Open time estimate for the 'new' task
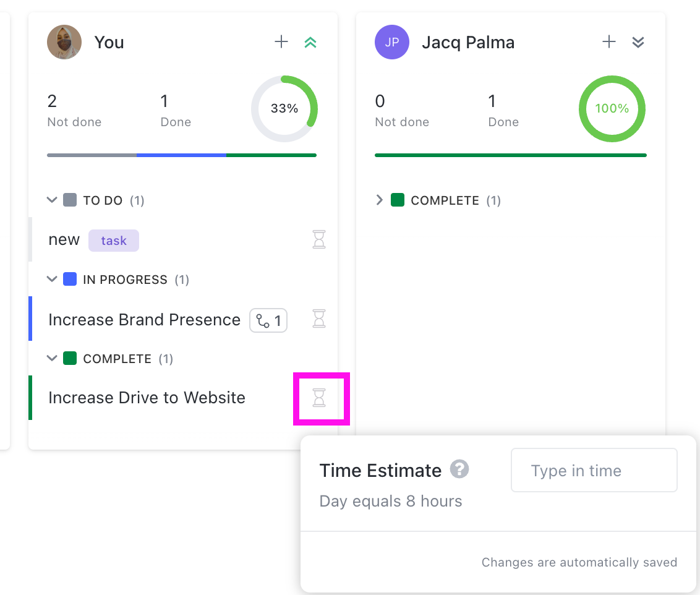The width and height of the screenshot is (700, 595). (x=319, y=239)
